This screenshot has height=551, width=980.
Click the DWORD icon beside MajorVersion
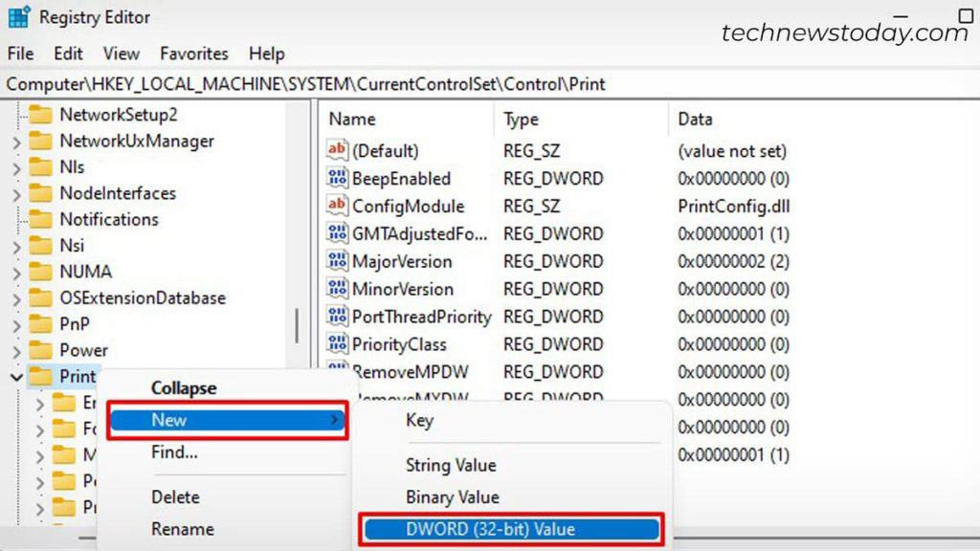pyautogui.click(x=337, y=261)
